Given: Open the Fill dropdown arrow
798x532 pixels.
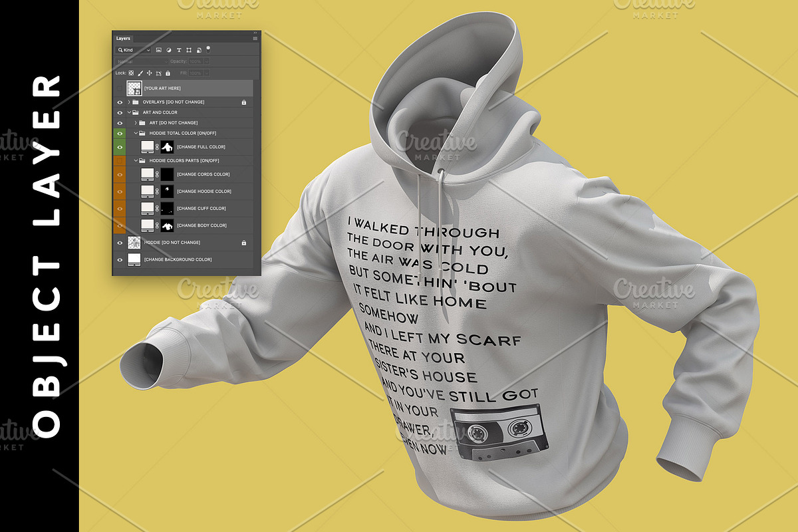Looking at the screenshot, I should [x=207, y=73].
